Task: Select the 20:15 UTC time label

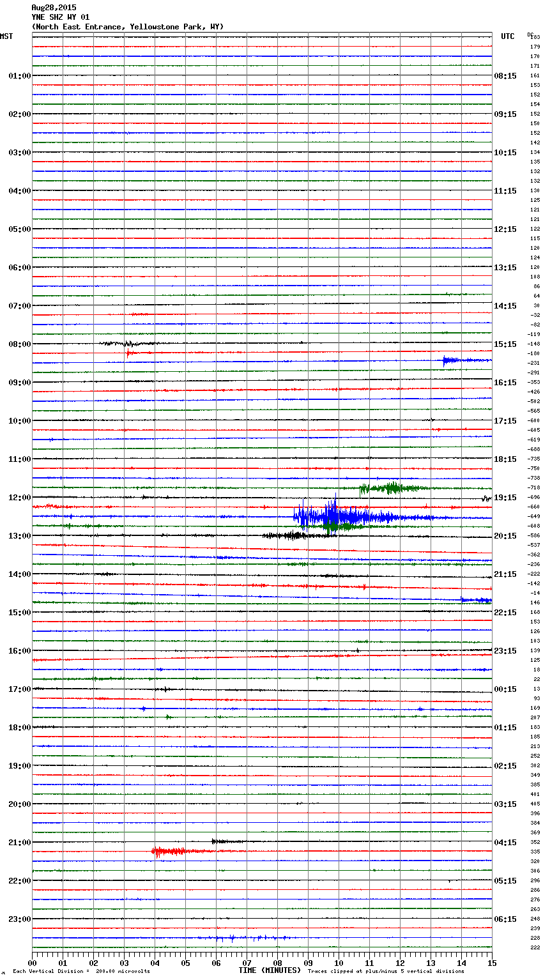Action: click(505, 536)
